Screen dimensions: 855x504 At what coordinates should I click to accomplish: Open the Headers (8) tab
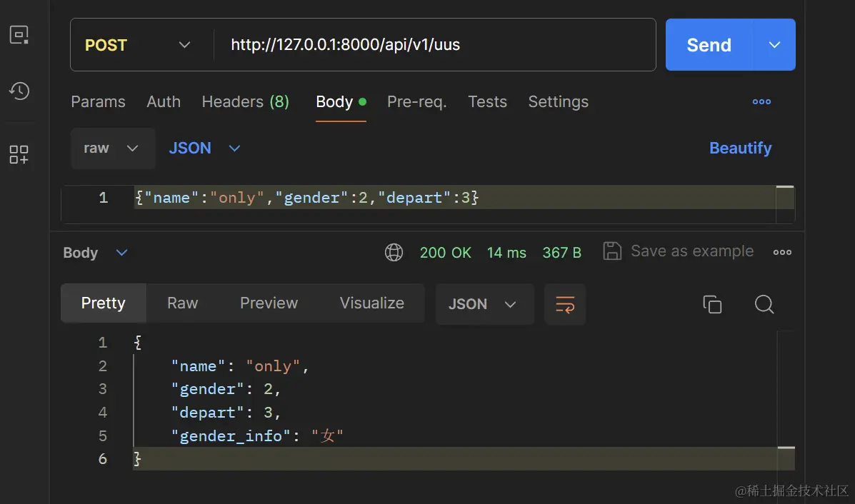pos(246,102)
